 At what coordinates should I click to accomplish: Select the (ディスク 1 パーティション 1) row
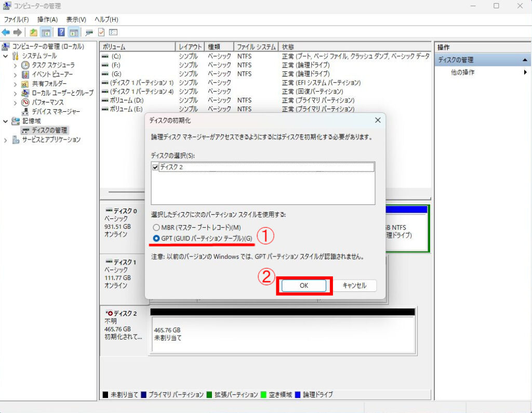tap(265, 83)
